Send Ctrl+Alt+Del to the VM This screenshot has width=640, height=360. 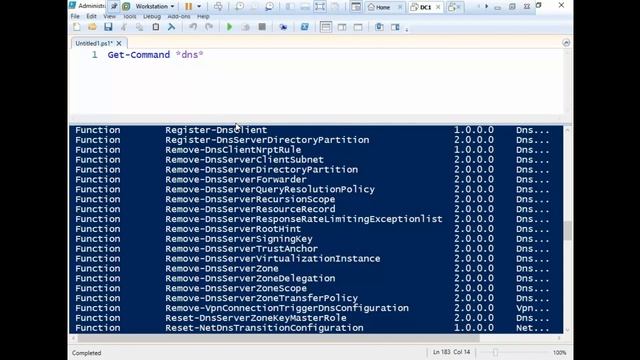pos(218,6)
